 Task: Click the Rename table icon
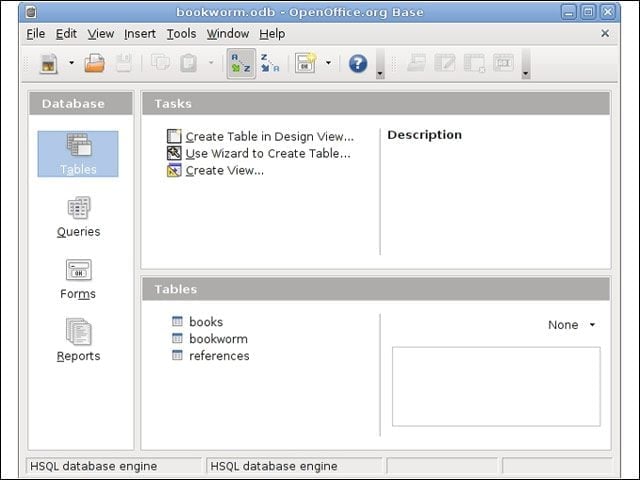coord(503,63)
